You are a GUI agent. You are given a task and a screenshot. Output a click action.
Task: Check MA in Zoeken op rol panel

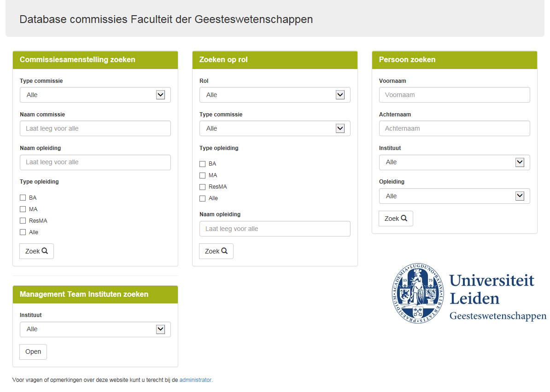click(x=203, y=175)
